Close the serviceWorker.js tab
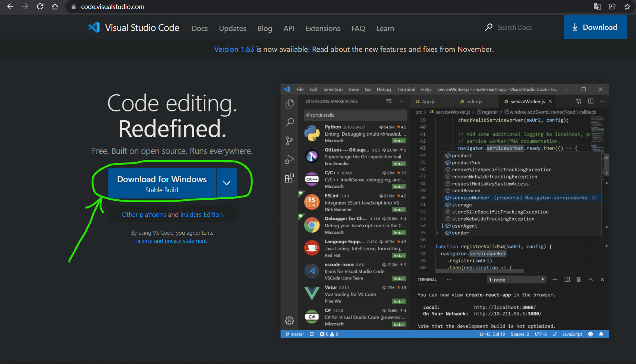 pyautogui.click(x=550, y=101)
